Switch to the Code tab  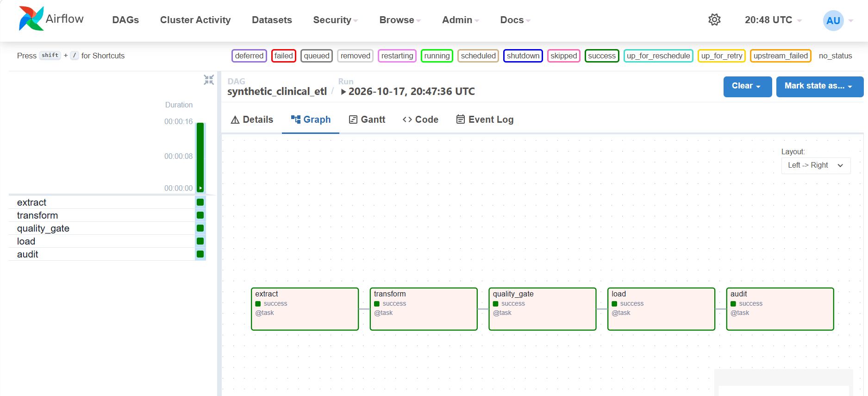[x=420, y=119]
